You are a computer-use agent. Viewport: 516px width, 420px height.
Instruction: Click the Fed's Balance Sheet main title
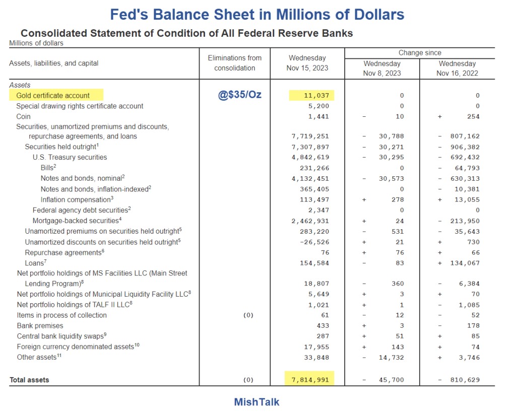point(257,14)
